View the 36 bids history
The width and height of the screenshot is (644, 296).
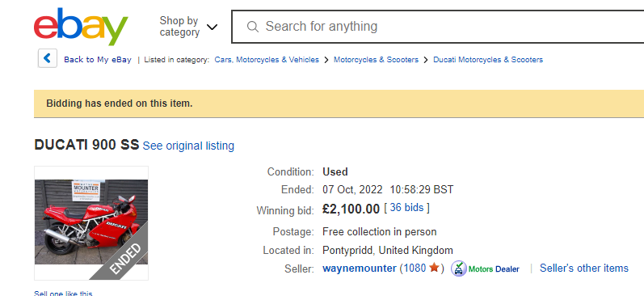tap(406, 208)
